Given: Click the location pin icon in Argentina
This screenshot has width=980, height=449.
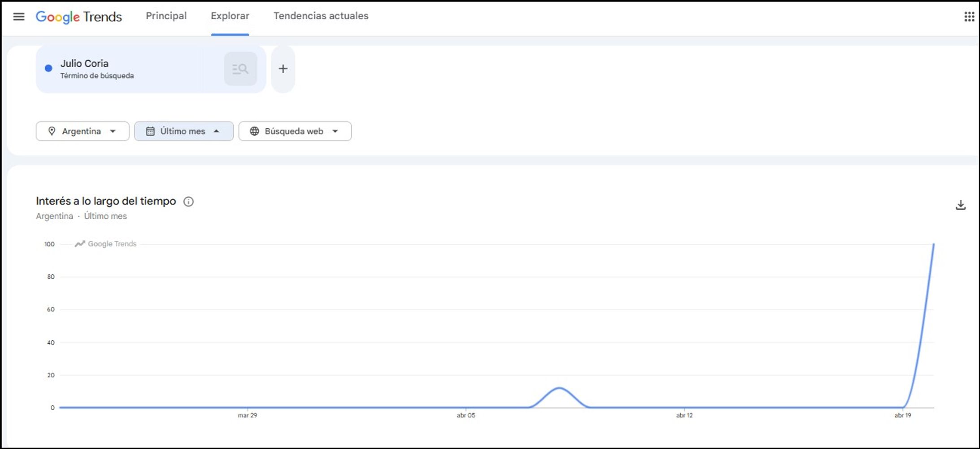Looking at the screenshot, I should (52, 131).
